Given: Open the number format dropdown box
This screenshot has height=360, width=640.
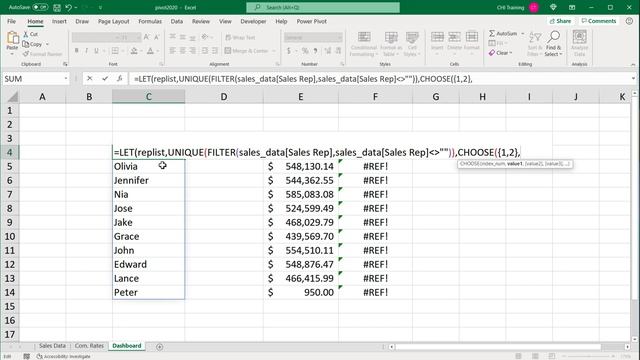Looking at the screenshot, I should pyautogui.click(x=313, y=37).
